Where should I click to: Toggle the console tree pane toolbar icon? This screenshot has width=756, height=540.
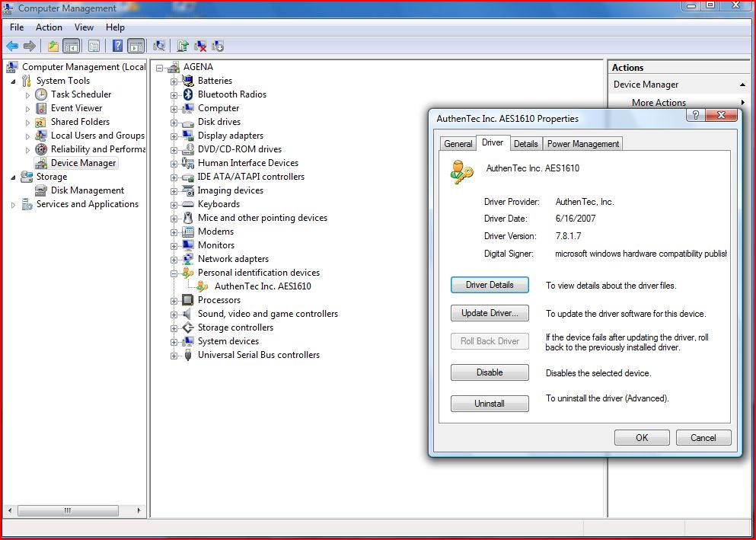[72, 46]
